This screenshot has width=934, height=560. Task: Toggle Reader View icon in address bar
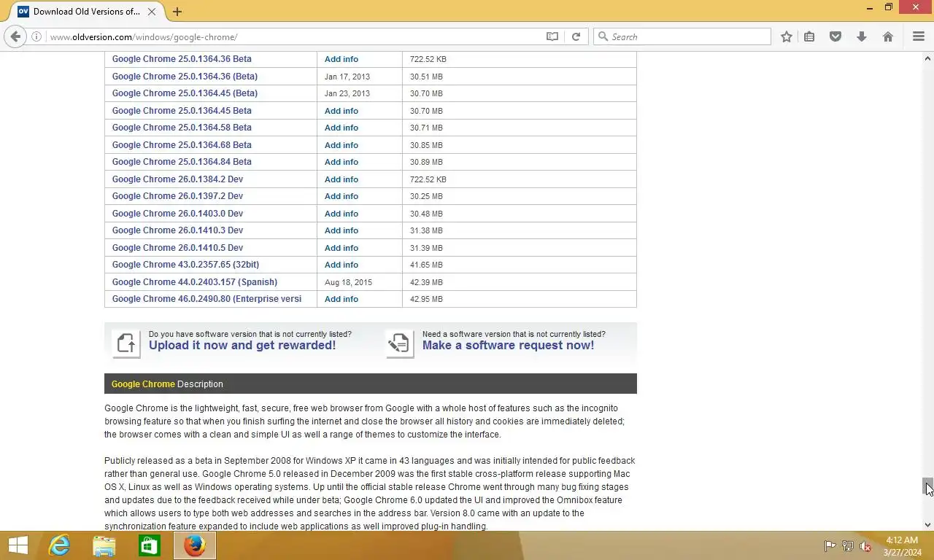pos(552,36)
